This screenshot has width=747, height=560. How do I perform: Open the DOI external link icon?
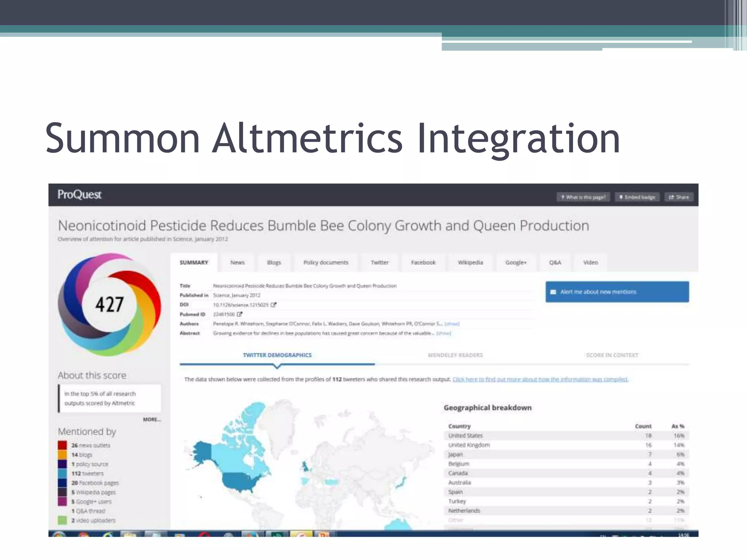tap(274, 305)
